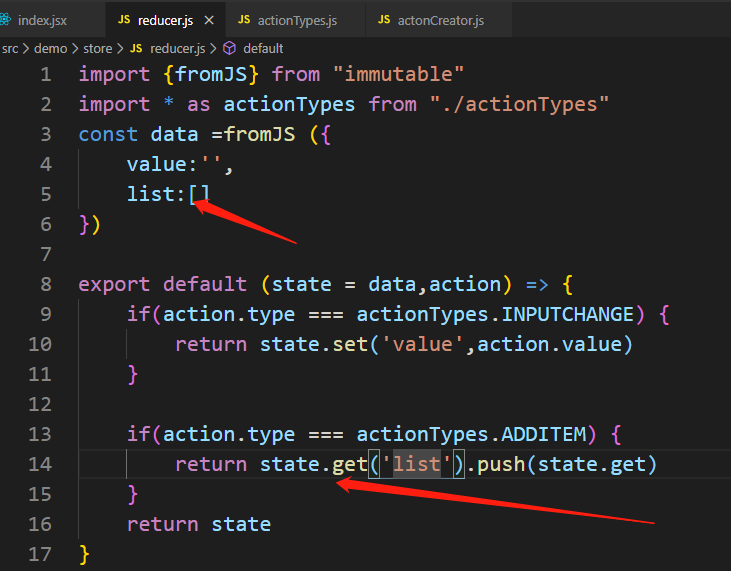Click line number 14 in the gutter
The image size is (731, 571).
40,464
